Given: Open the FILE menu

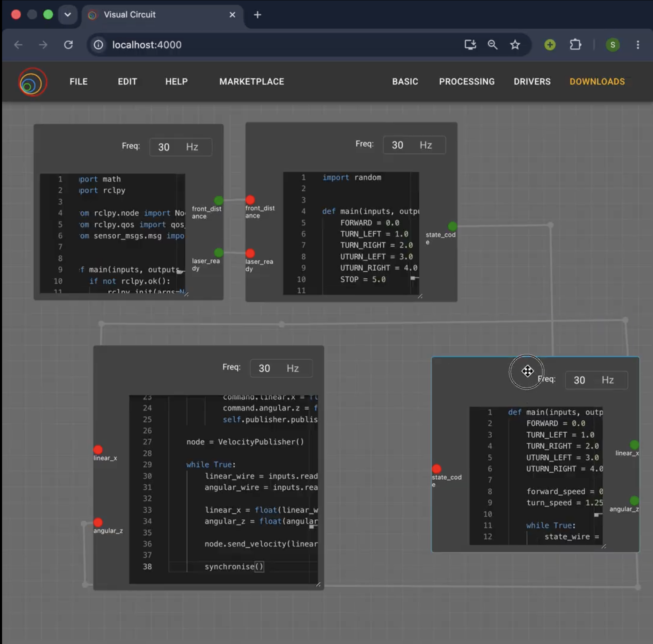Looking at the screenshot, I should tap(79, 82).
